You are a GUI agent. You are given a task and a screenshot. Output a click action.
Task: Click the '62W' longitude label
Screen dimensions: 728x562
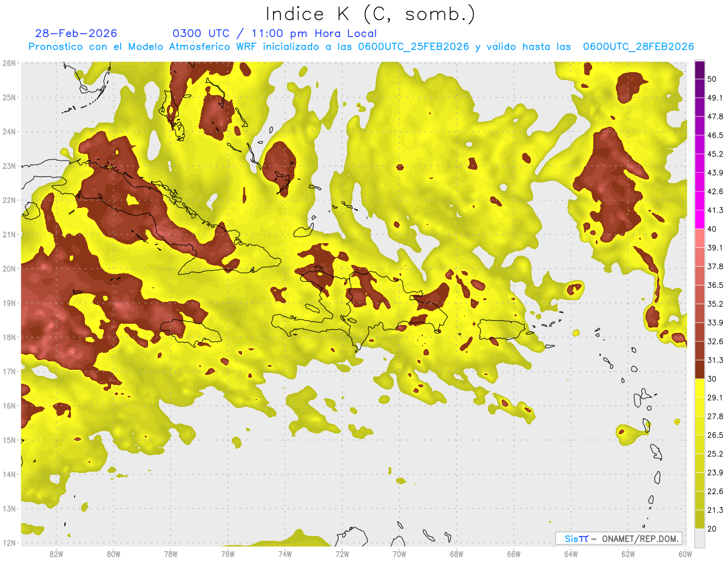pos(628,554)
